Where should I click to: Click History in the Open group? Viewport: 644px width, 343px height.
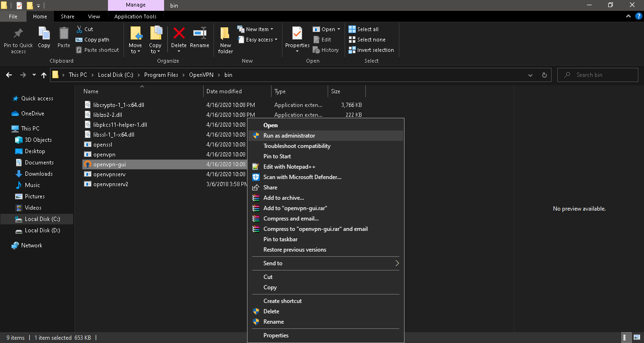(x=326, y=50)
